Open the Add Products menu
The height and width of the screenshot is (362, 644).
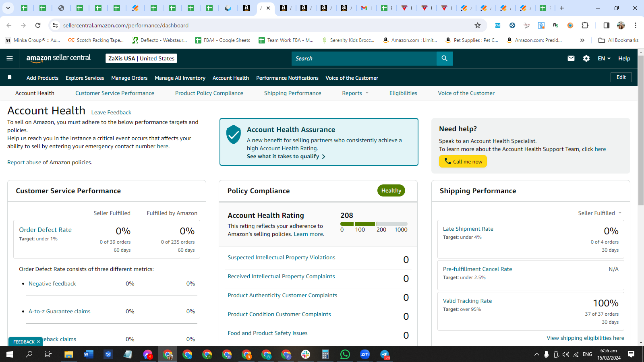click(x=42, y=78)
